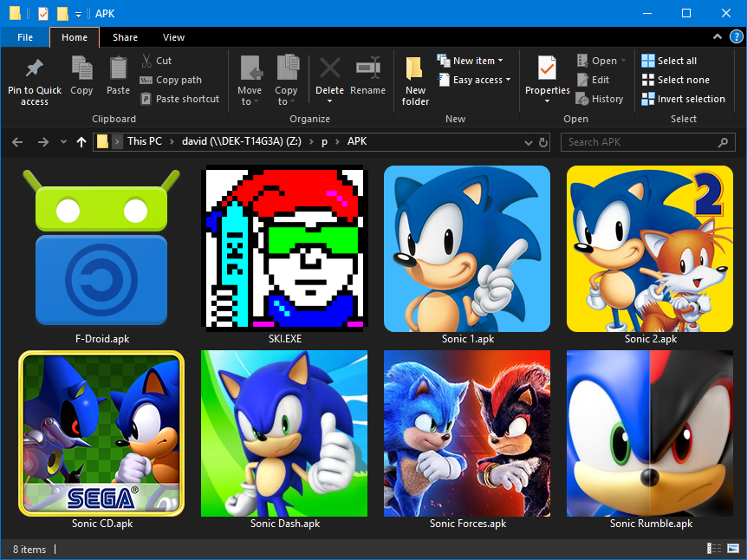This screenshot has height=560, width=747.
Task: Select the Sonic Rumble.apk thumbnail
Action: click(x=650, y=433)
